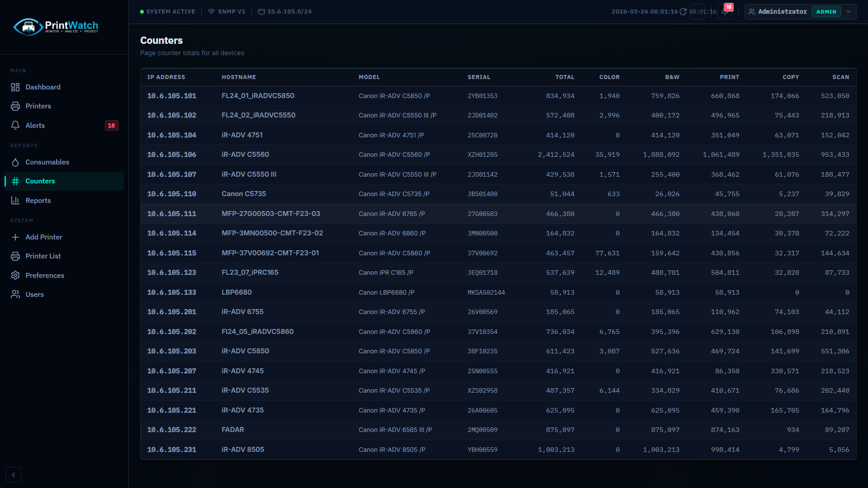The image size is (868, 488).
Task: Click hostname Fl24_05_iRADVC5860
Action: coord(258,332)
